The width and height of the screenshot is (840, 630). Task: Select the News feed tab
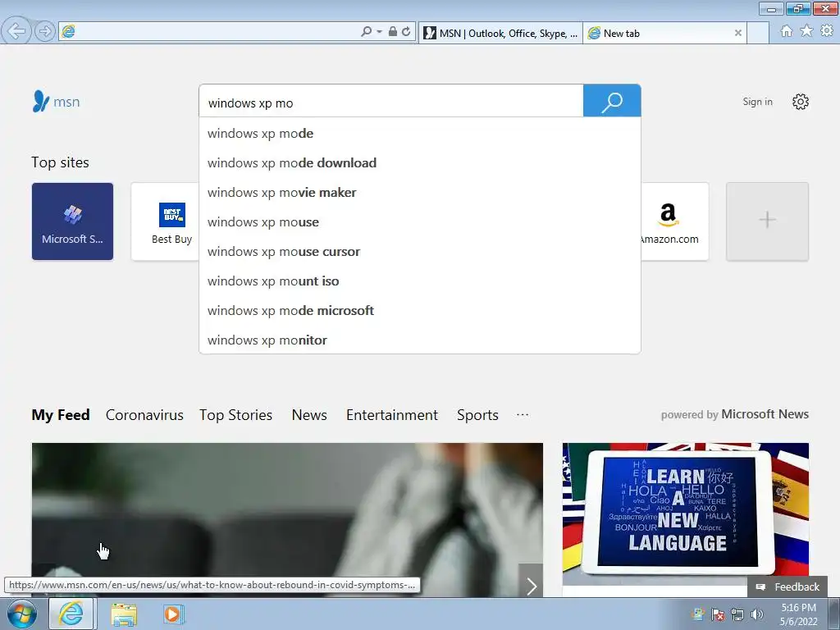coord(309,414)
